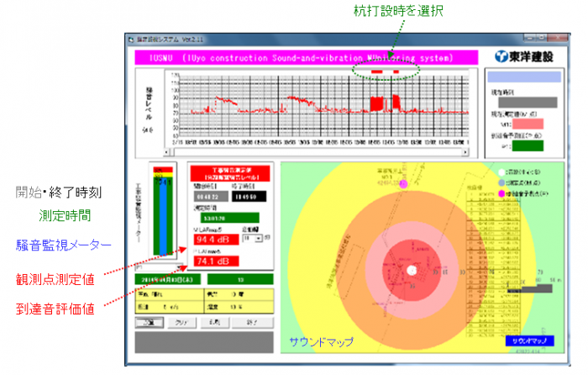Close the monitoring system window

[558, 38]
